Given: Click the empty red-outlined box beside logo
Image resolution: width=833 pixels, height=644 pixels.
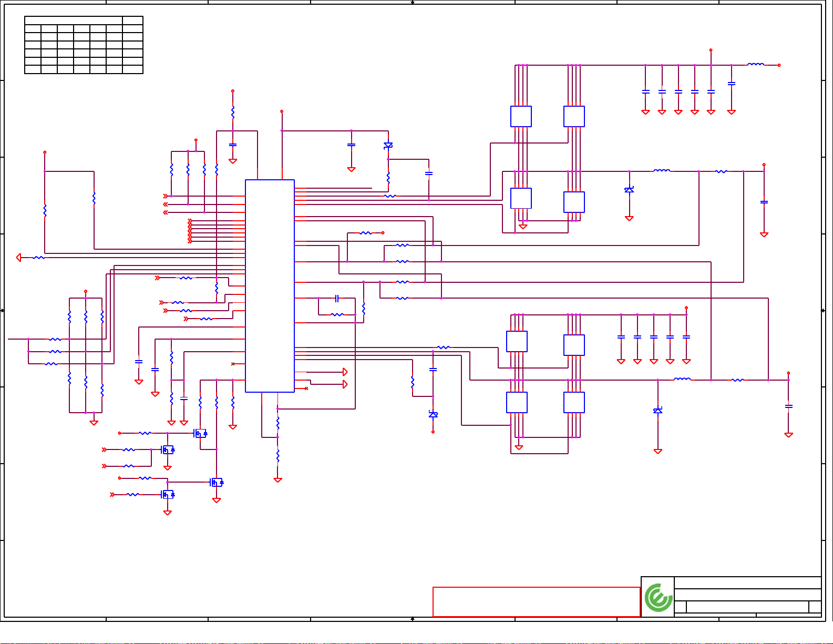Looking at the screenshot, I should [x=536, y=602].
